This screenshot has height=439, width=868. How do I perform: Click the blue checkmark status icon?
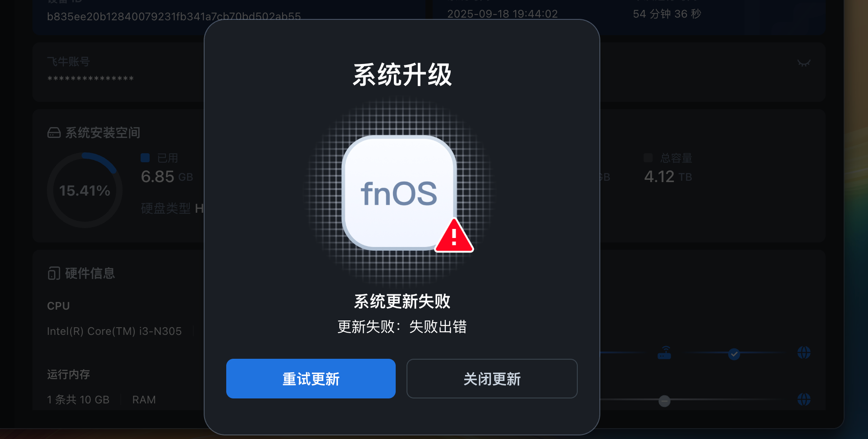(734, 354)
